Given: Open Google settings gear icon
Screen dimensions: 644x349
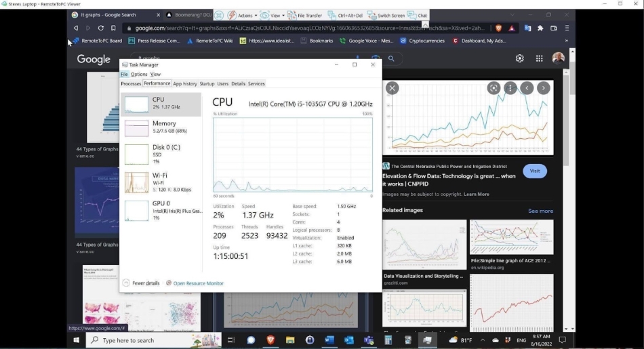Looking at the screenshot, I should coord(520,59).
